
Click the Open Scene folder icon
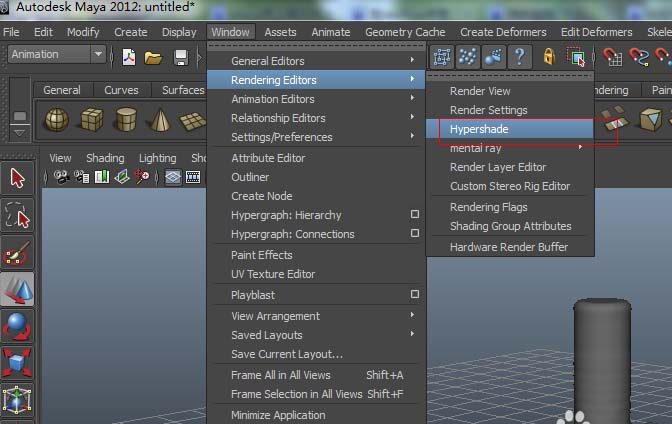pyautogui.click(x=153, y=57)
